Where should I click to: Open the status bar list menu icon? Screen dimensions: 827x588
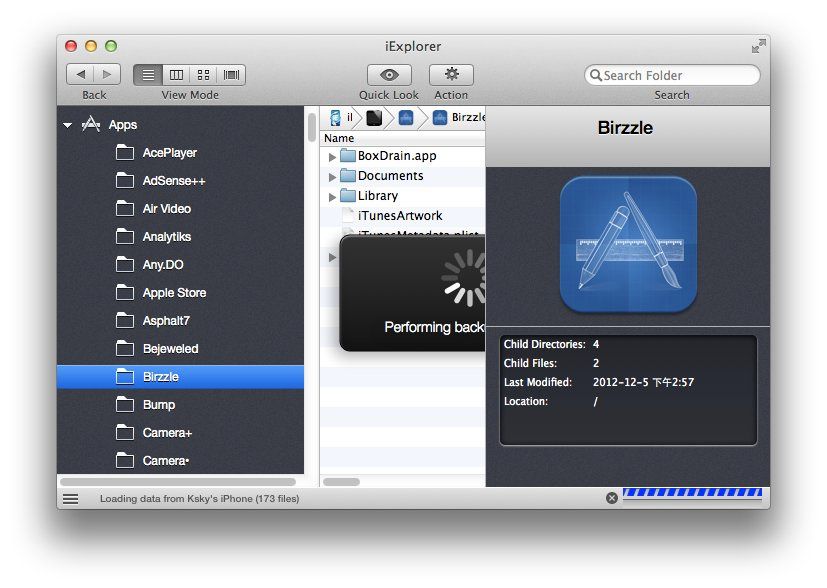pyautogui.click(x=71, y=499)
